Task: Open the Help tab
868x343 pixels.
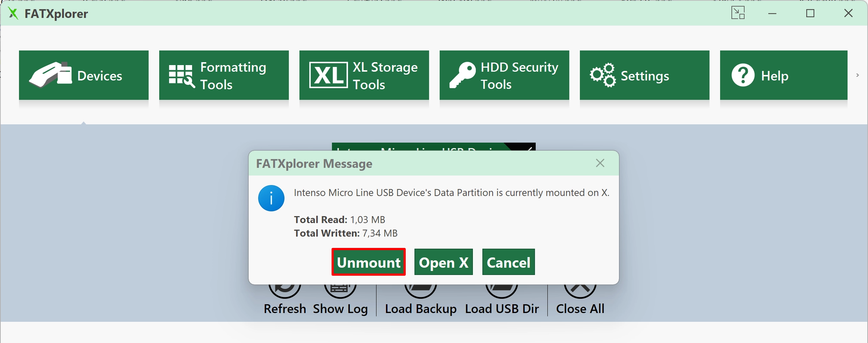Action: click(784, 75)
